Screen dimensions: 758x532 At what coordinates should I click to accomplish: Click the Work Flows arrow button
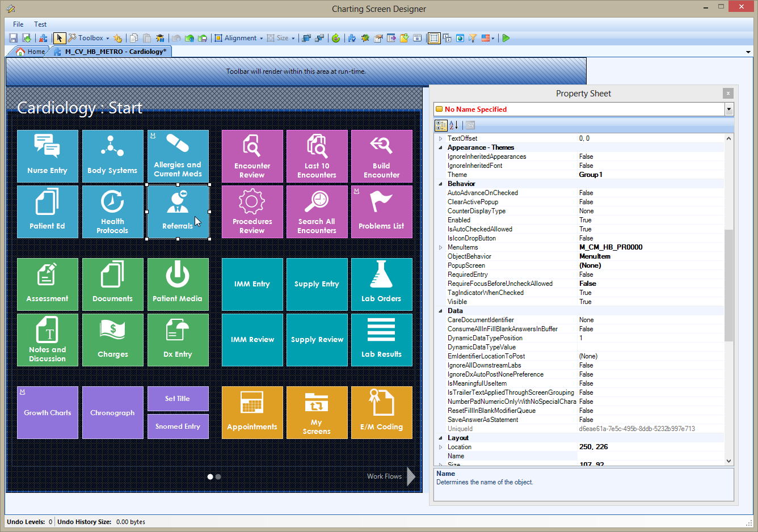pyautogui.click(x=411, y=476)
